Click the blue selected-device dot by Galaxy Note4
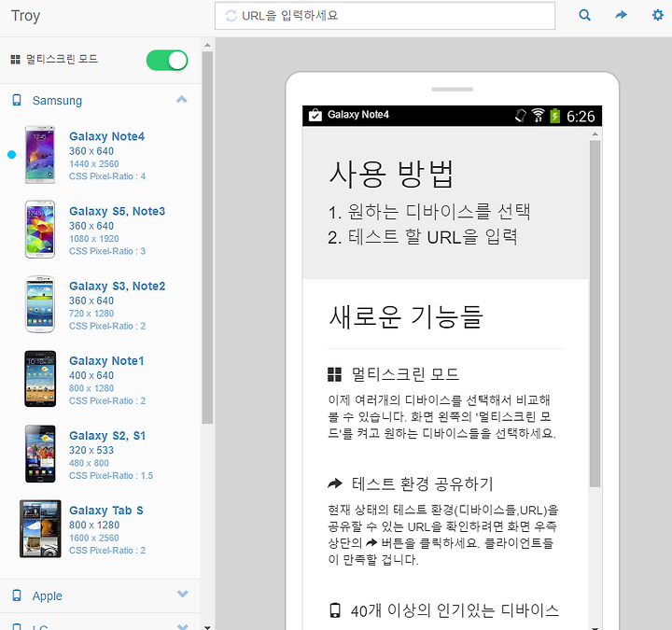This screenshot has width=672, height=630. 11,155
